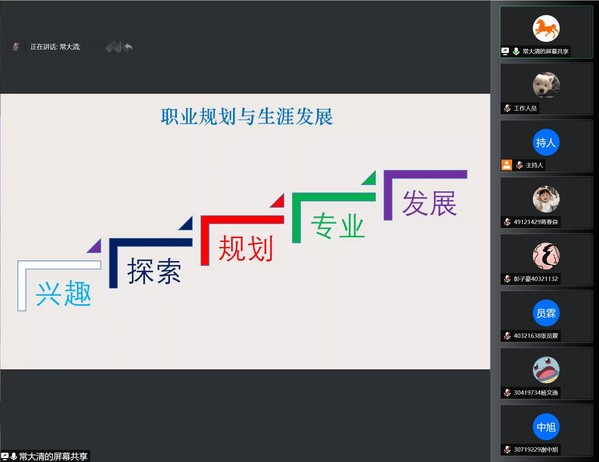
Task: Click muted mic icon beside 主持人 label
Action: (x=519, y=165)
